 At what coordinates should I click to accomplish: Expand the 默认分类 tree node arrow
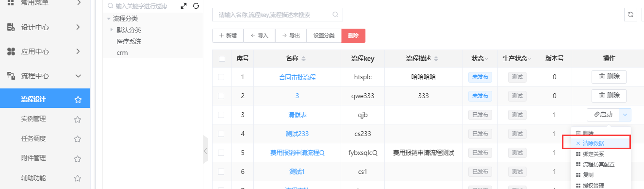pyautogui.click(x=112, y=30)
